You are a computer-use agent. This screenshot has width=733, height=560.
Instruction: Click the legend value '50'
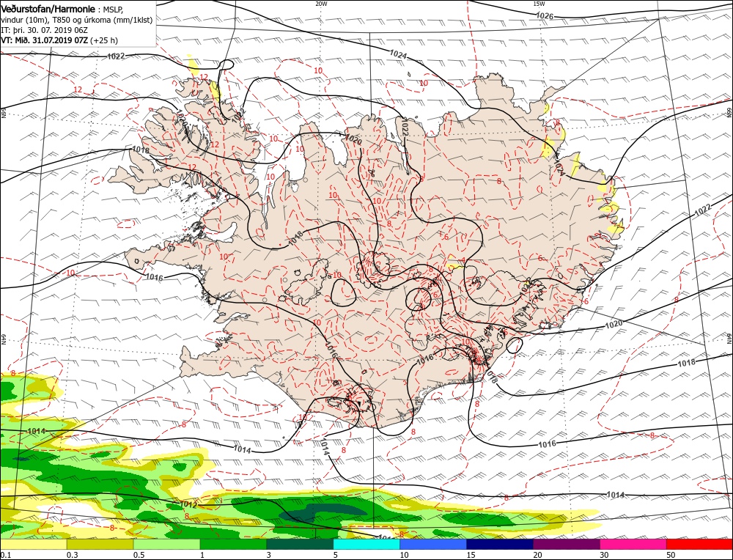pos(671,555)
